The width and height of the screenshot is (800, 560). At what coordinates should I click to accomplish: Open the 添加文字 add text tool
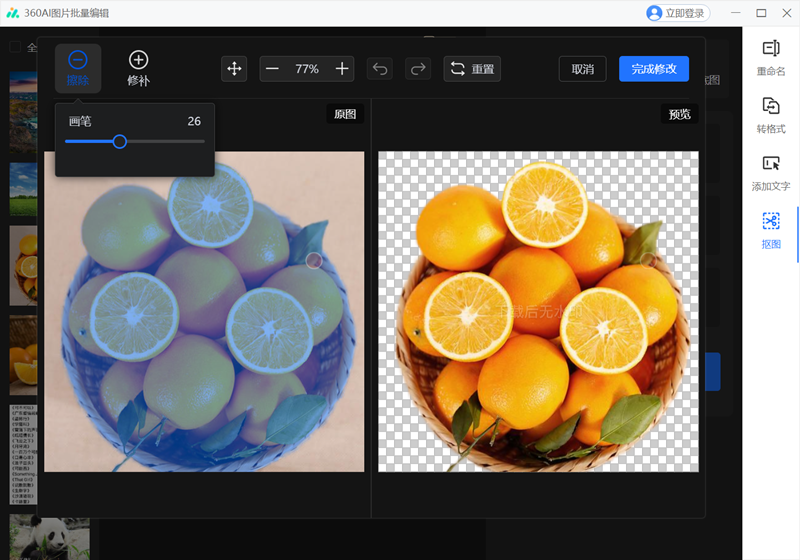pyautogui.click(x=770, y=172)
